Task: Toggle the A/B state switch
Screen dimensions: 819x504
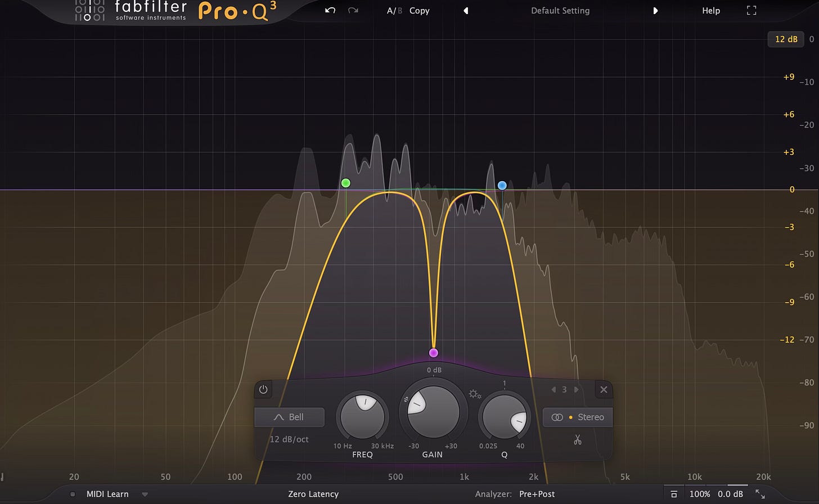Action: click(x=394, y=11)
